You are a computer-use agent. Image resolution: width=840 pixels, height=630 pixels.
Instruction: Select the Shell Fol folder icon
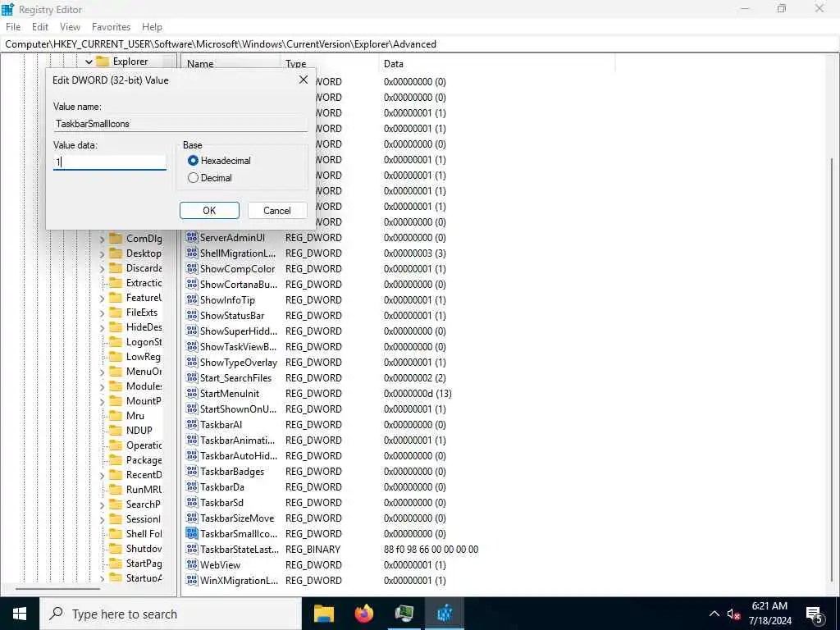click(x=116, y=533)
